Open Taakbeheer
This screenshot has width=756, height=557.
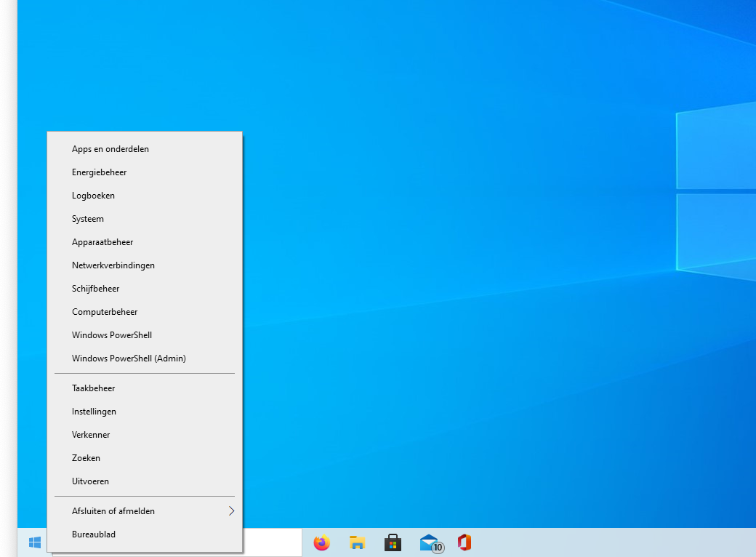(x=93, y=388)
